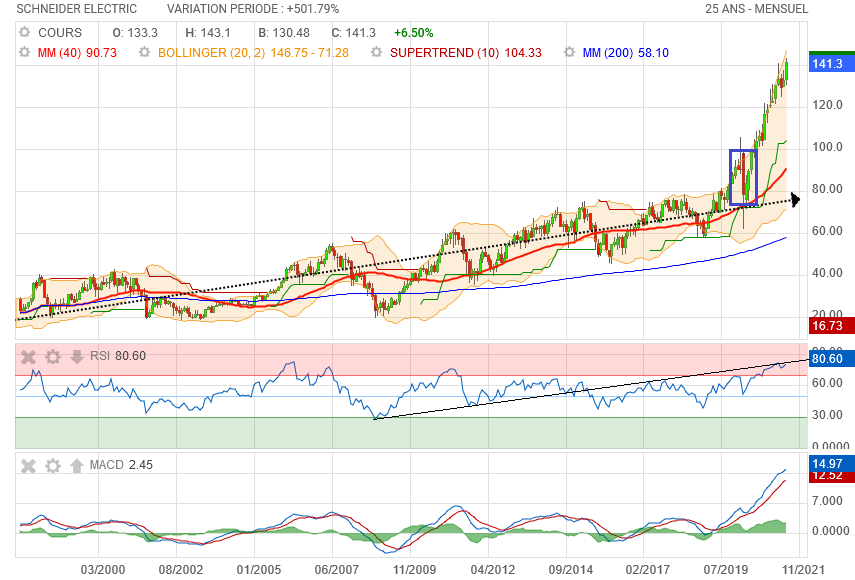Click the dotted trendline arrowhead
Screen dimensions: 855x580
click(x=796, y=200)
